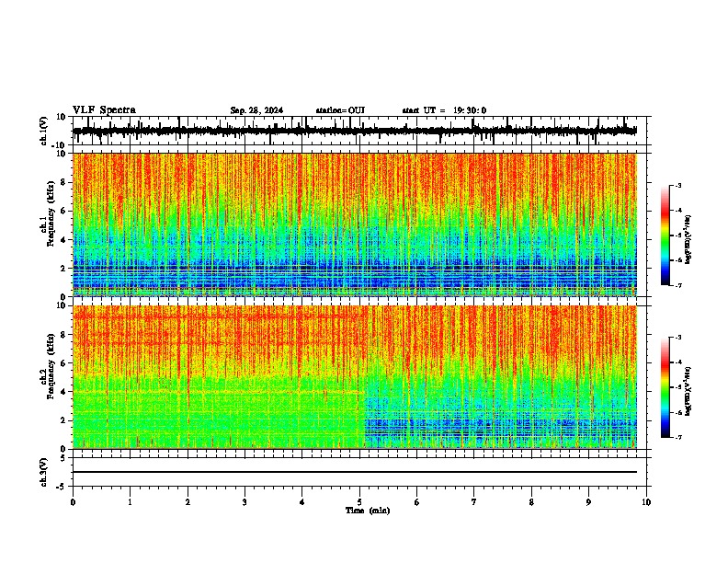This screenshot has width=728, height=563.
Task: Click time axis tick label "9"
Action: (588, 502)
